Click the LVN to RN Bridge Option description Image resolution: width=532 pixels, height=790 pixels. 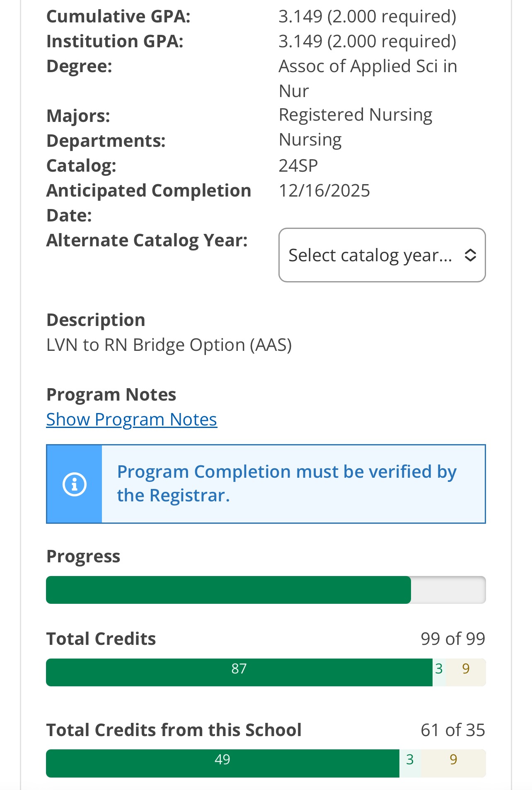169,345
